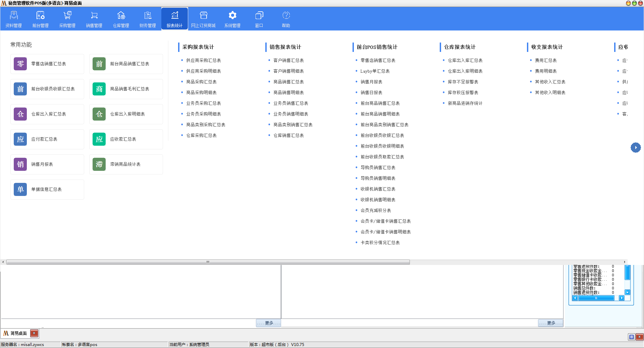Open the 财务管理 toolbar icon

tap(148, 19)
